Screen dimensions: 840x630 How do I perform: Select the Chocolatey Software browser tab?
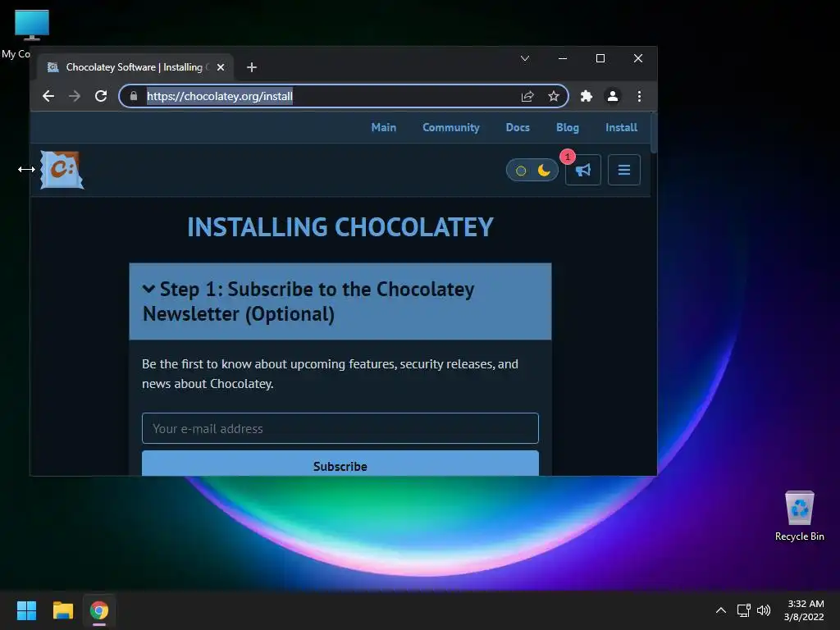pos(135,67)
